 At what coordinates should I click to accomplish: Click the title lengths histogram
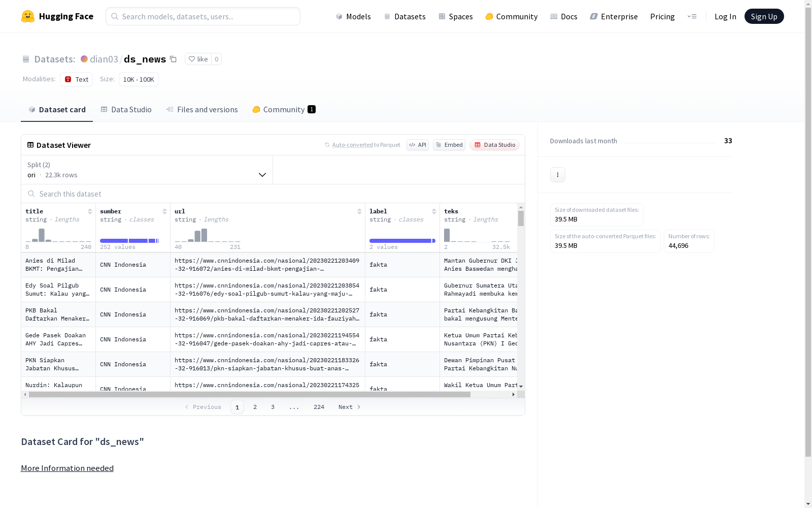58,235
